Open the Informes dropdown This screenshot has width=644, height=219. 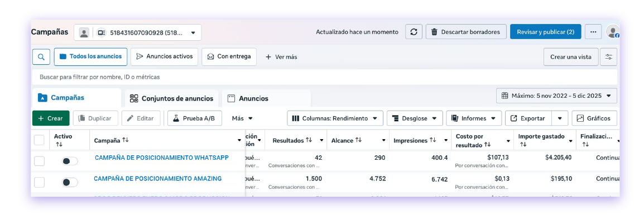pos(474,118)
